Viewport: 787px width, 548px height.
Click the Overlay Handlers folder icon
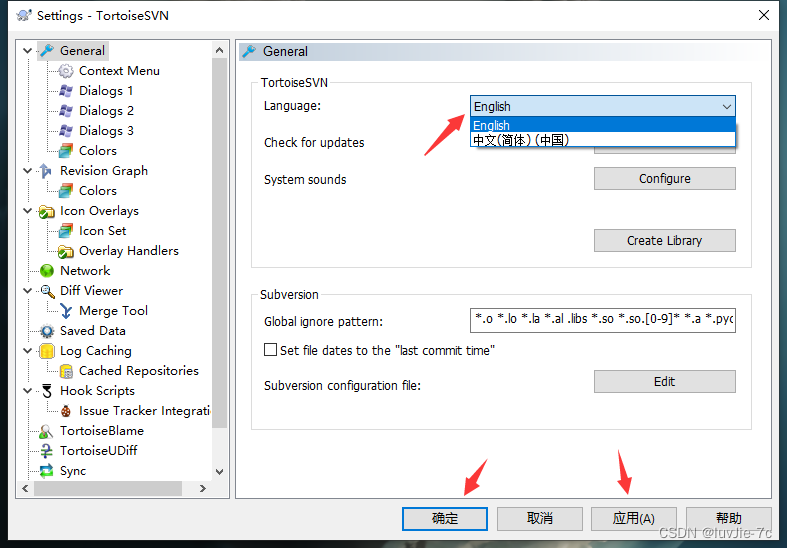(66, 251)
